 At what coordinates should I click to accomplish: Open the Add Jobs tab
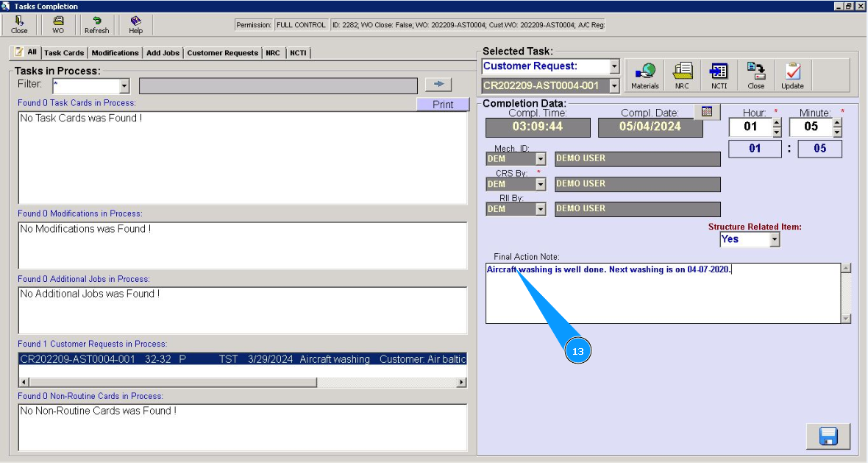(163, 52)
